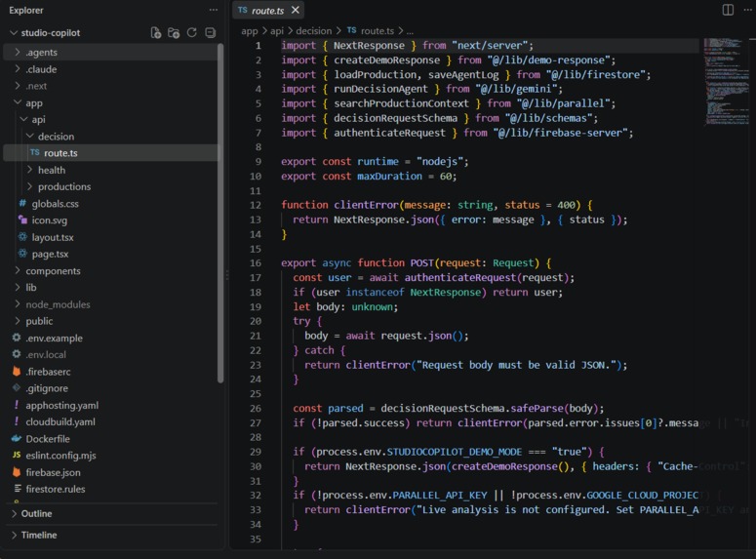Click the Explorer sidebar scrollbar

coord(220,213)
